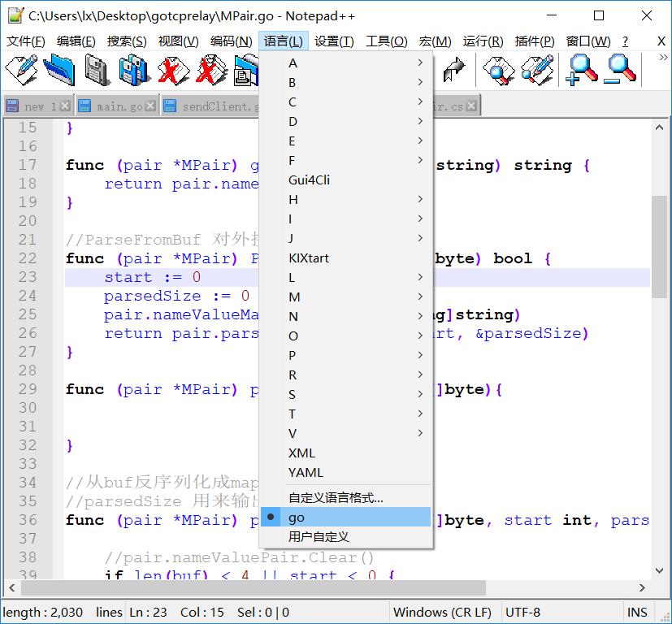The image size is (672, 624).
Task: Expand the C language submenu
Action: click(346, 102)
